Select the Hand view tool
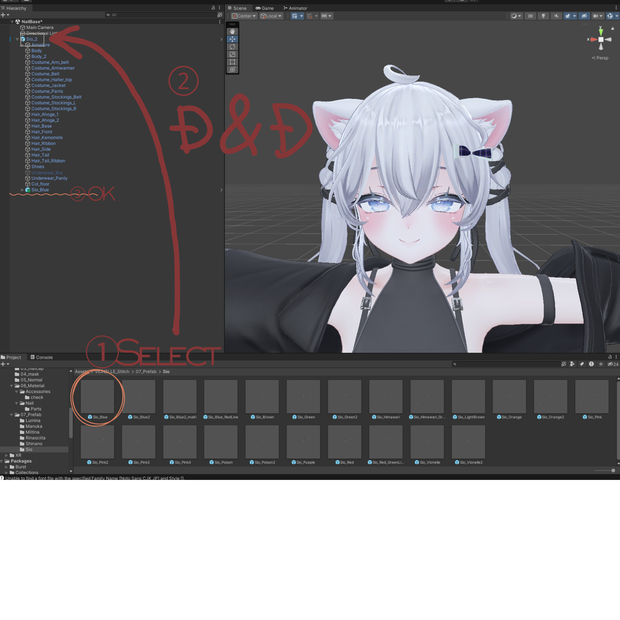Image resolution: width=620 pixels, height=620 pixels. [232, 31]
